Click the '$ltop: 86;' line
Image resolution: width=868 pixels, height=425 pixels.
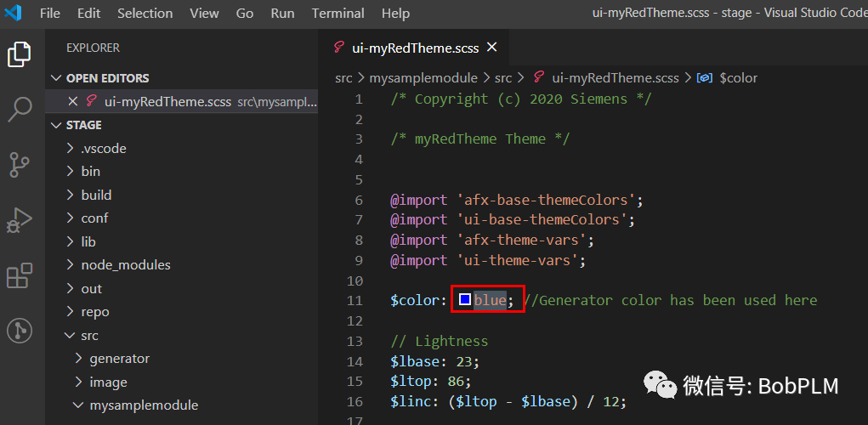(x=431, y=382)
